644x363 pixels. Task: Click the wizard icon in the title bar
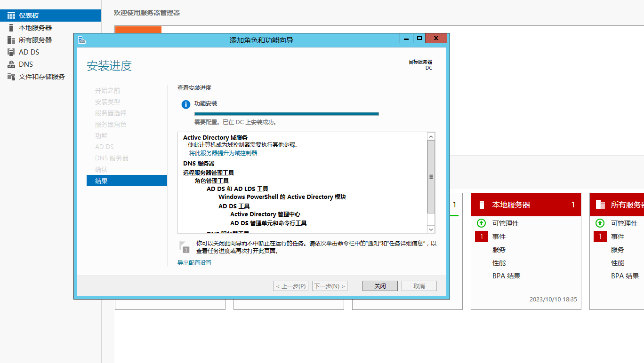(x=82, y=39)
